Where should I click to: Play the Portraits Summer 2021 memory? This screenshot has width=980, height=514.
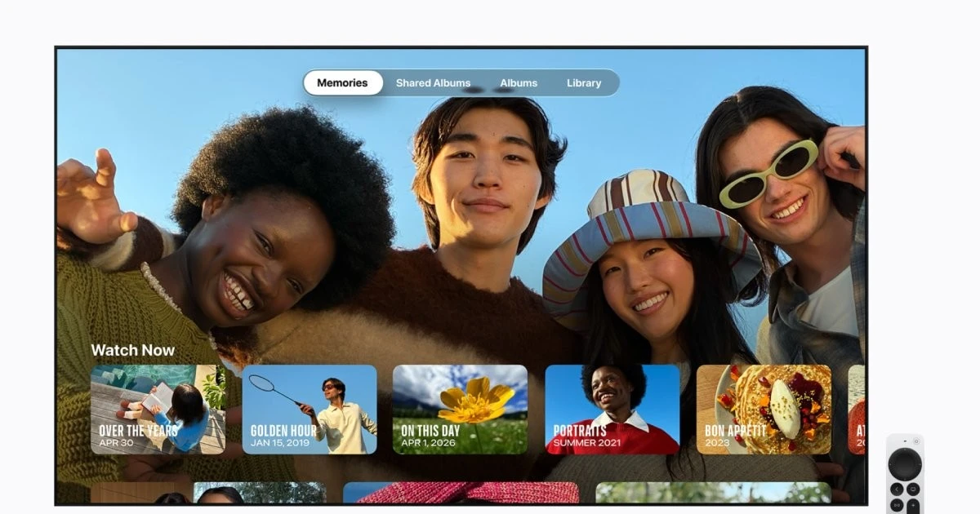coord(612,410)
